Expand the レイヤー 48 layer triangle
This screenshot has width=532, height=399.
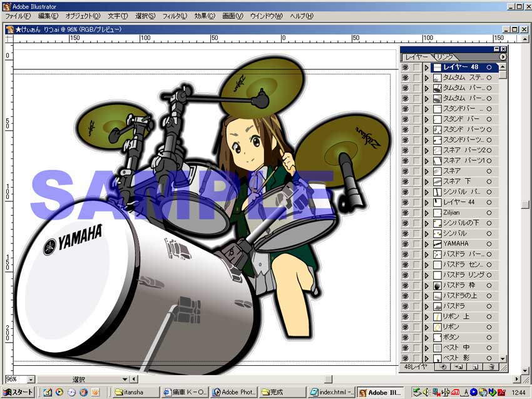427,68
